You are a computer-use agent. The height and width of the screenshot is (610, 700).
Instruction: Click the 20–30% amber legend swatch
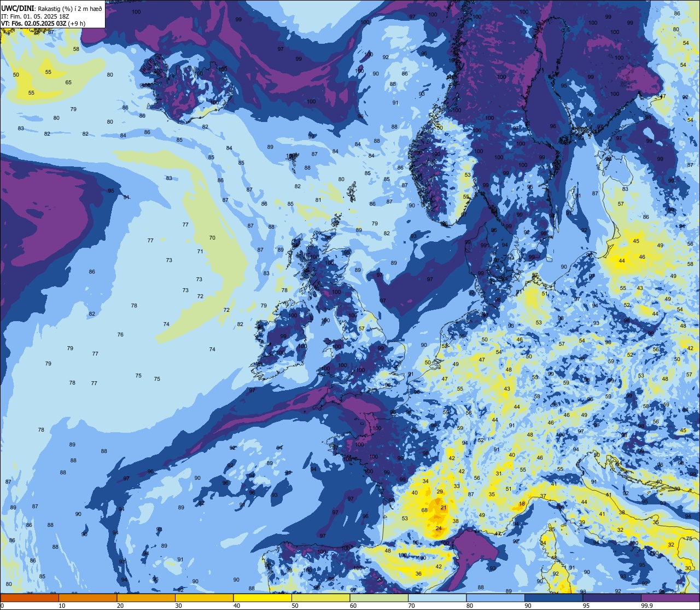pos(146,598)
